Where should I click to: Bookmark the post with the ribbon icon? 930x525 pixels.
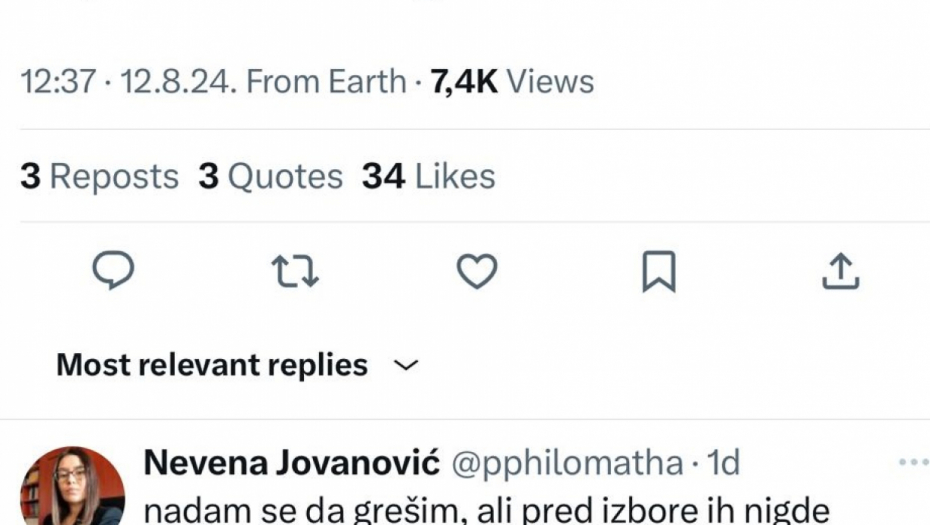(x=658, y=271)
